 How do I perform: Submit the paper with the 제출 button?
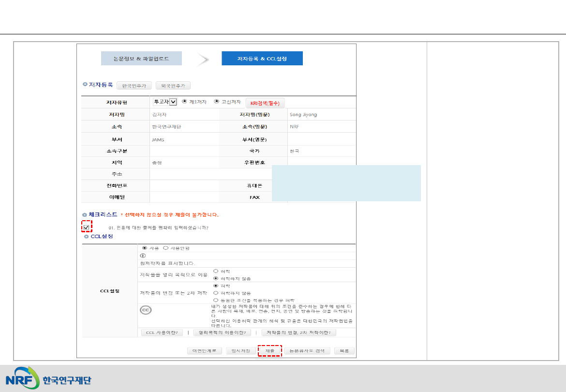[269, 351]
